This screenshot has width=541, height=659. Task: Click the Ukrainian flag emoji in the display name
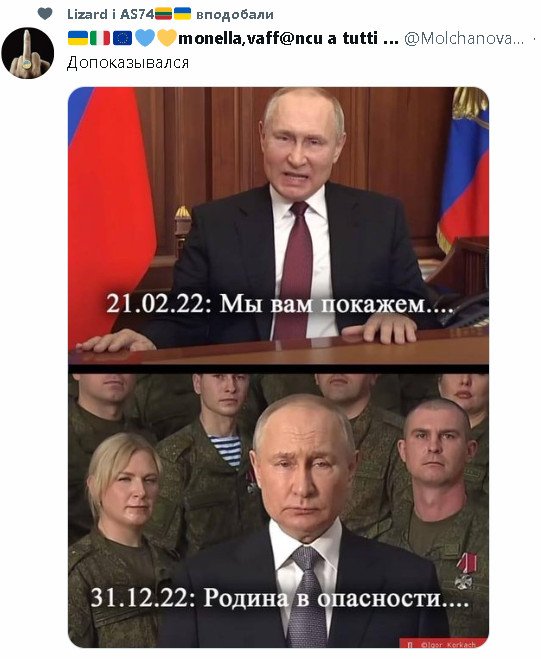[x=78, y=38]
